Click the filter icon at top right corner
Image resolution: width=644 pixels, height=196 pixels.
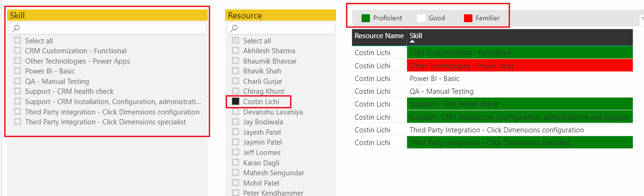click(642, 19)
